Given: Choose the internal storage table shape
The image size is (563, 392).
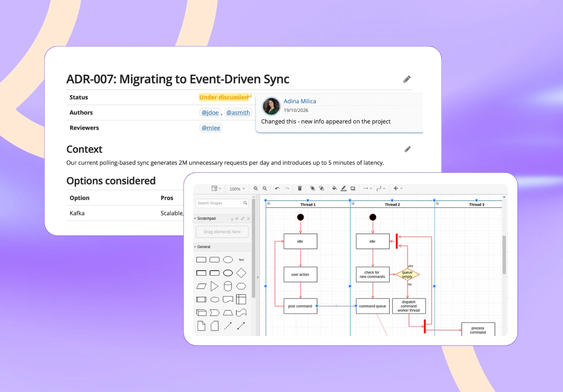Looking at the screenshot, I should 241,299.
